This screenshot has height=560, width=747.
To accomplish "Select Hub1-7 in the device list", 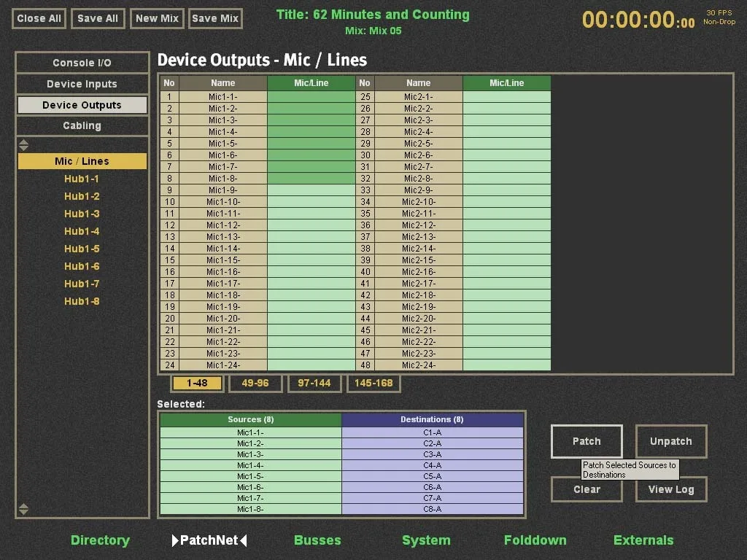I will pyautogui.click(x=82, y=284).
